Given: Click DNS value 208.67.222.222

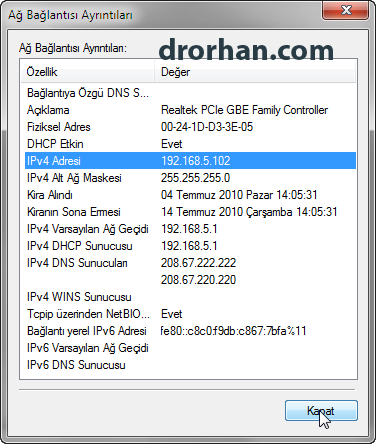Looking at the screenshot, I should point(198,263).
